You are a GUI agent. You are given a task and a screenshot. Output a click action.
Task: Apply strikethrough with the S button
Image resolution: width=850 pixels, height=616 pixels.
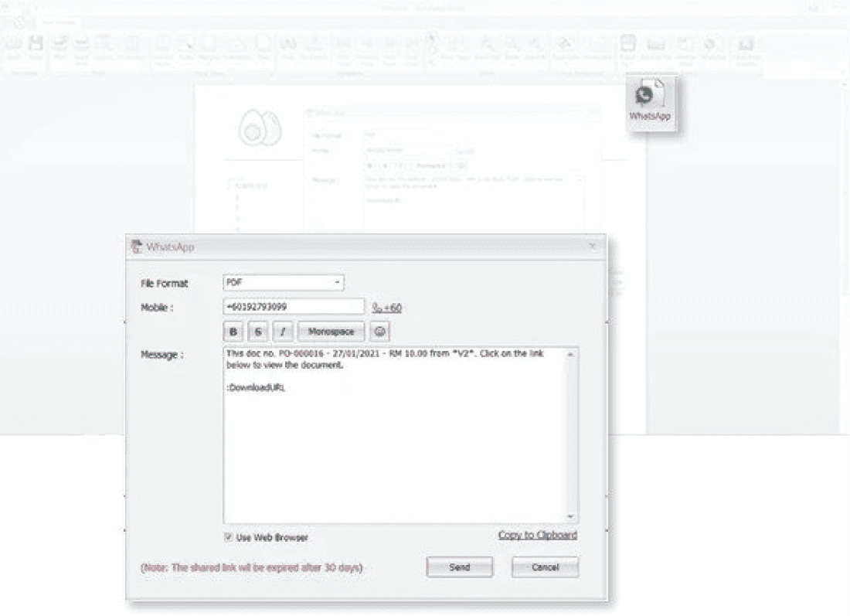pos(258,332)
